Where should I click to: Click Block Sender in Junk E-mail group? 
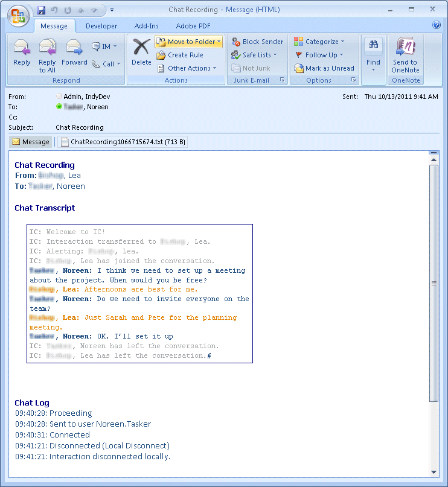coord(257,42)
